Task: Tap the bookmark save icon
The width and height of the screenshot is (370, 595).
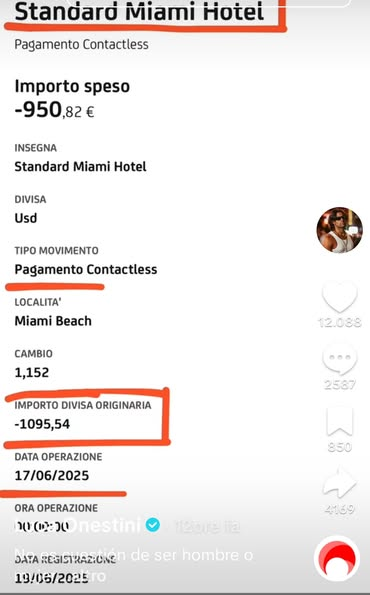Action: pos(339,421)
